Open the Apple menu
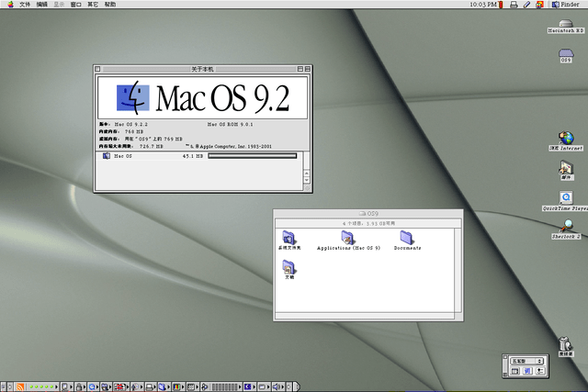This screenshot has width=588, height=392. [x=8, y=5]
